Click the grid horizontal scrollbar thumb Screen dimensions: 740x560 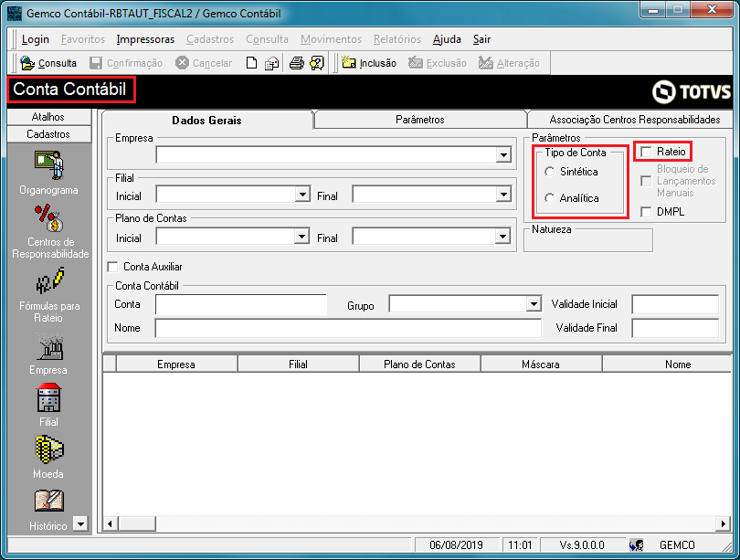136,523
